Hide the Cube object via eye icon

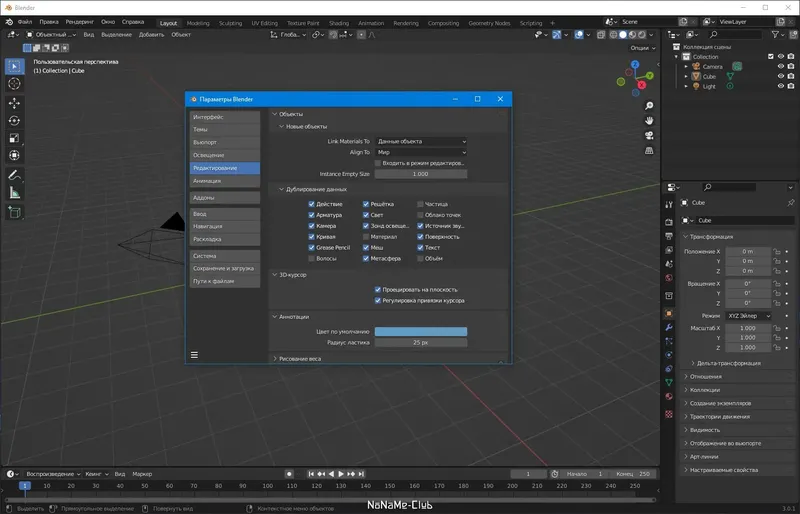coord(780,76)
